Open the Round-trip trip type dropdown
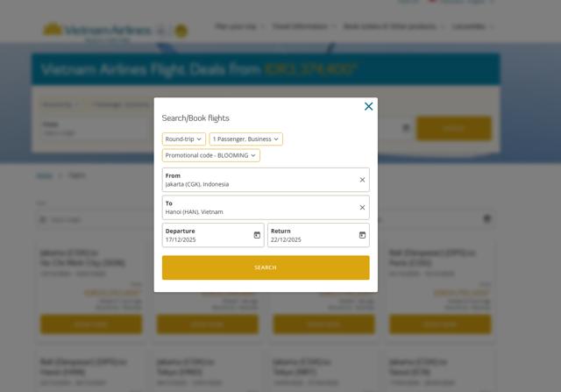Image resolution: width=561 pixels, height=392 pixels. [184, 139]
